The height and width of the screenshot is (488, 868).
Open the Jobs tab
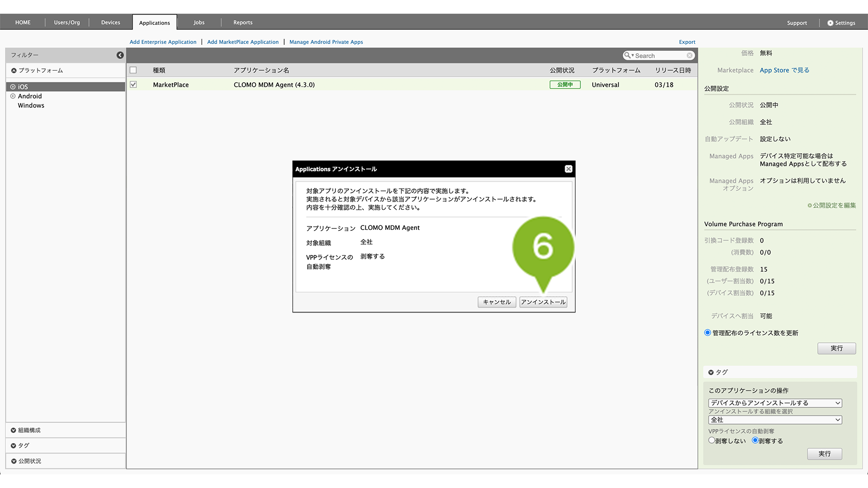[199, 22]
